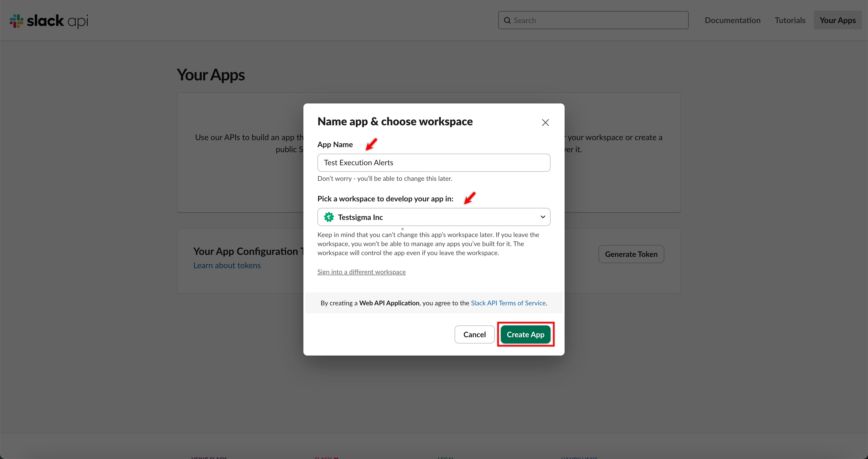868x459 pixels.
Task: Open Sign into a different workspace link
Action: pyautogui.click(x=361, y=272)
